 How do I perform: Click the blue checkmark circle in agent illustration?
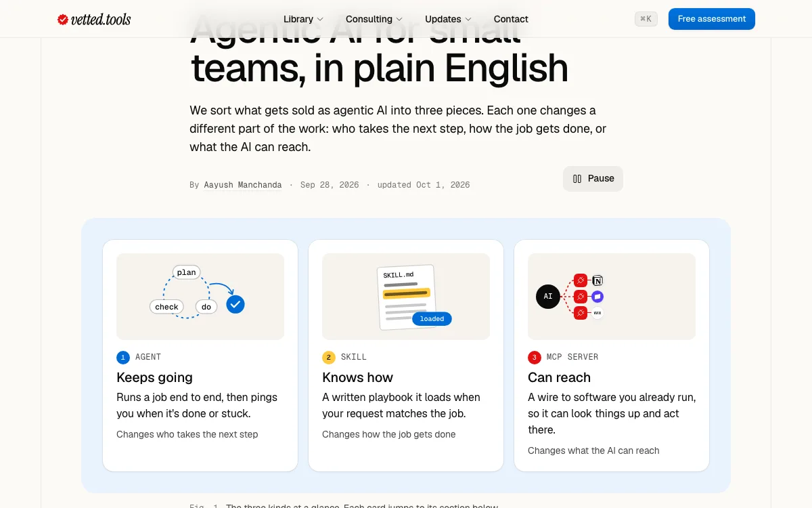click(235, 304)
